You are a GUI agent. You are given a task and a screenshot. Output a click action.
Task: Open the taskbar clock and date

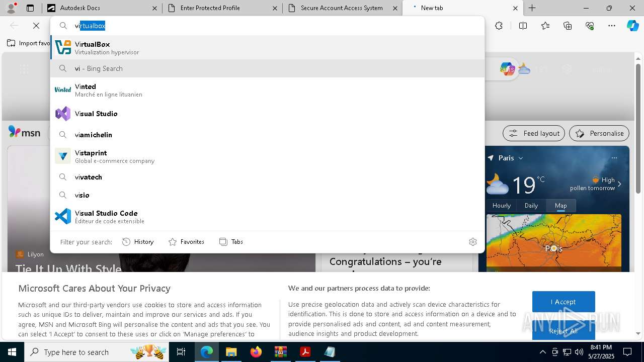pyautogui.click(x=601, y=352)
